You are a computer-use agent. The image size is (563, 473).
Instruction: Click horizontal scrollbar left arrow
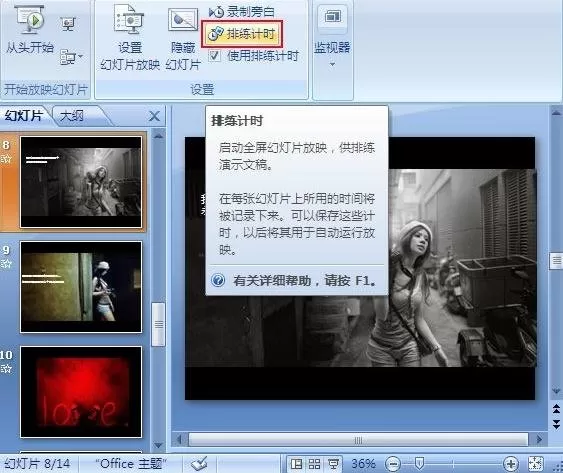point(180,439)
